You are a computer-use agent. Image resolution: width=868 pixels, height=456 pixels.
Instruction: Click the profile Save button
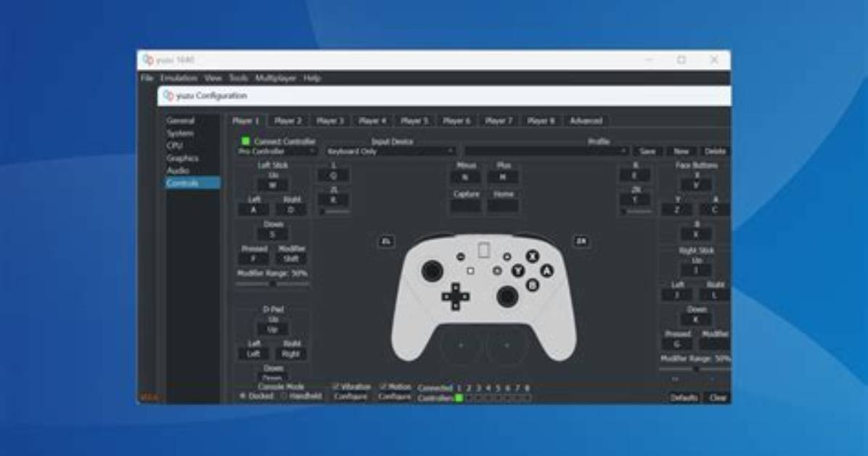click(x=647, y=151)
